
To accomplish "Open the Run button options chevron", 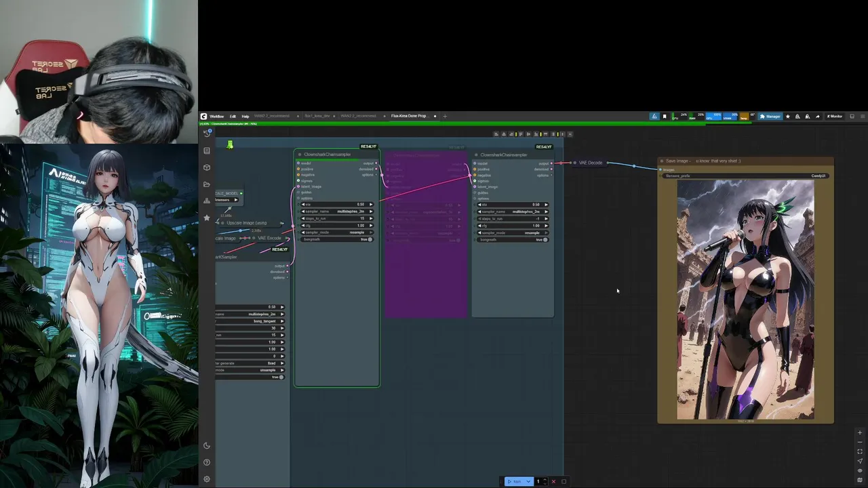I will point(528,481).
